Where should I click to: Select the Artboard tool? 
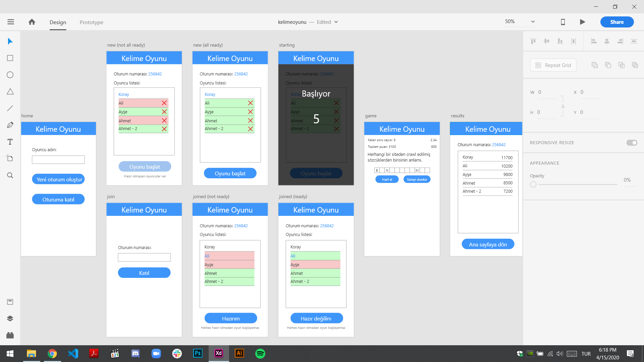click(x=10, y=158)
